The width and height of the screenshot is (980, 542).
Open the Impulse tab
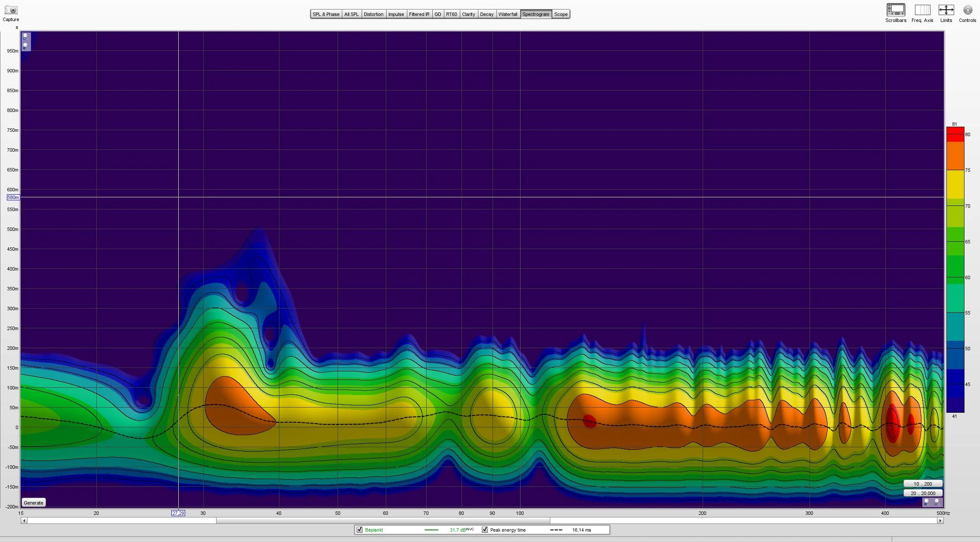[396, 14]
